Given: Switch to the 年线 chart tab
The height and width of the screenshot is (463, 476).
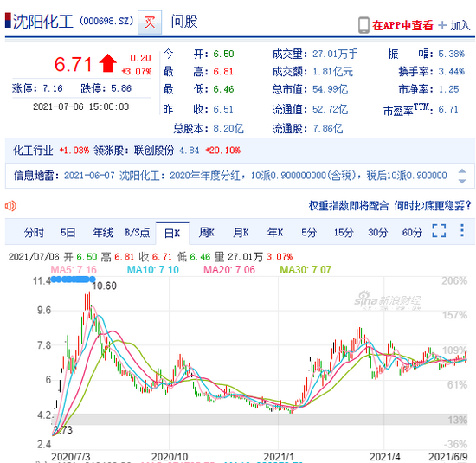Looking at the screenshot, I should point(103,233).
